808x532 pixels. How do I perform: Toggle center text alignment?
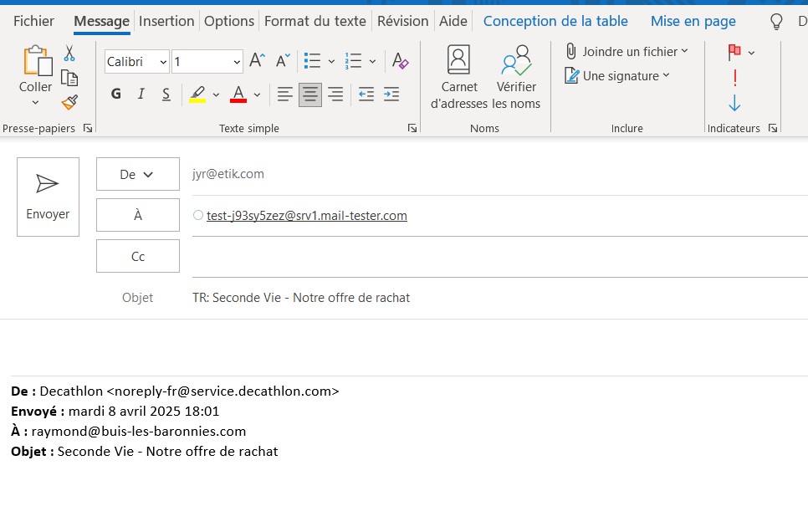310,95
